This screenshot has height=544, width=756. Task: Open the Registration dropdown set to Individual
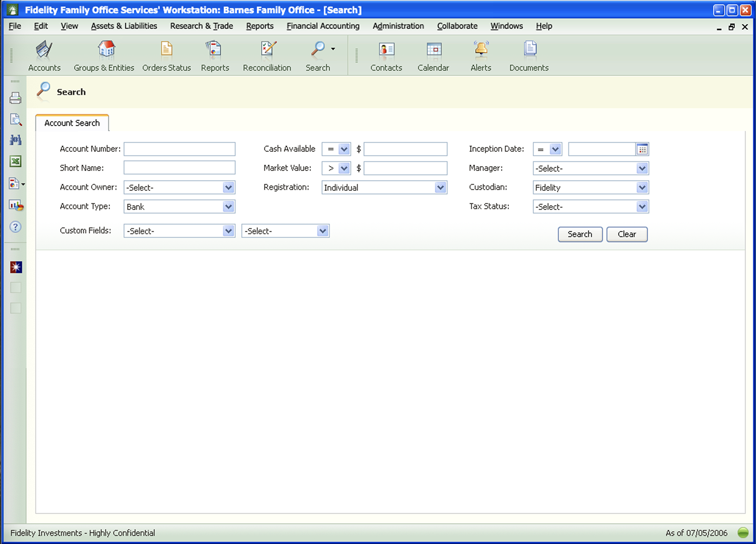[x=440, y=188]
